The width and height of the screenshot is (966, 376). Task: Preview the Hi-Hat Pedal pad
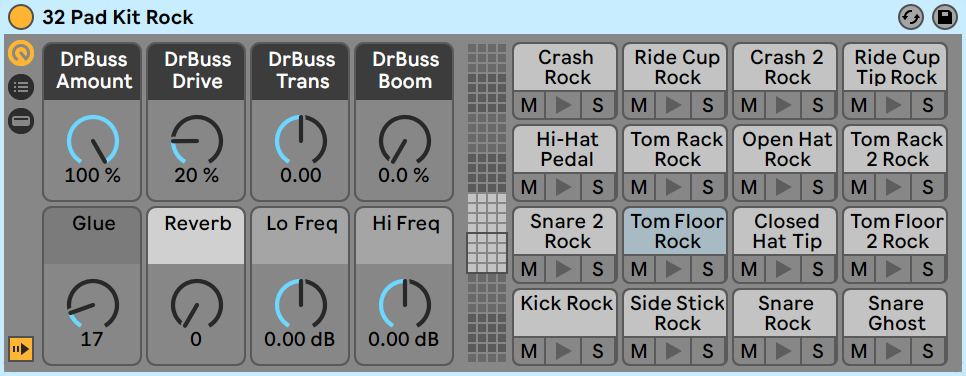564,187
